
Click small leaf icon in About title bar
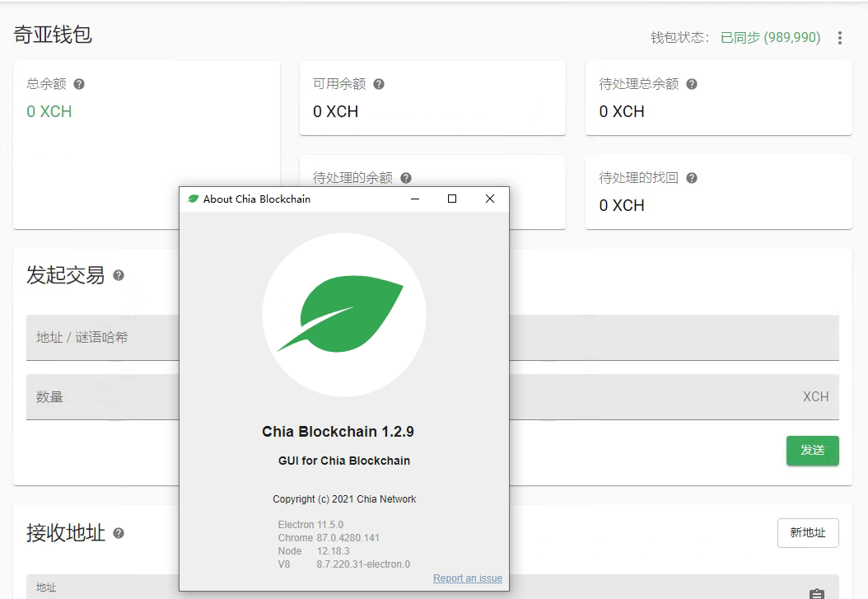click(193, 199)
